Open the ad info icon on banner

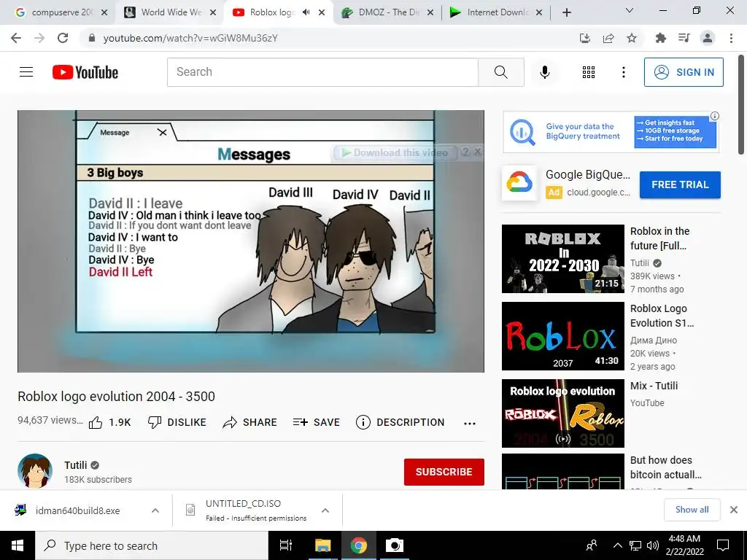(715, 116)
